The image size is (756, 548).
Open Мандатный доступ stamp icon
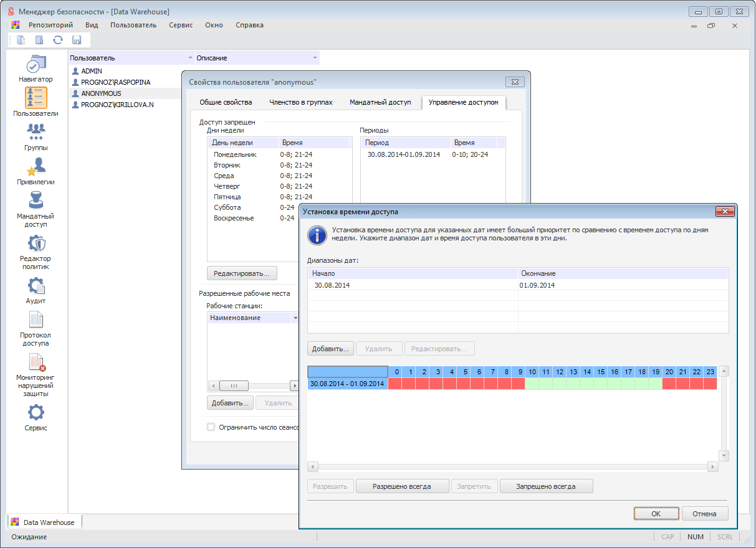pyautogui.click(x=36, y=201)
